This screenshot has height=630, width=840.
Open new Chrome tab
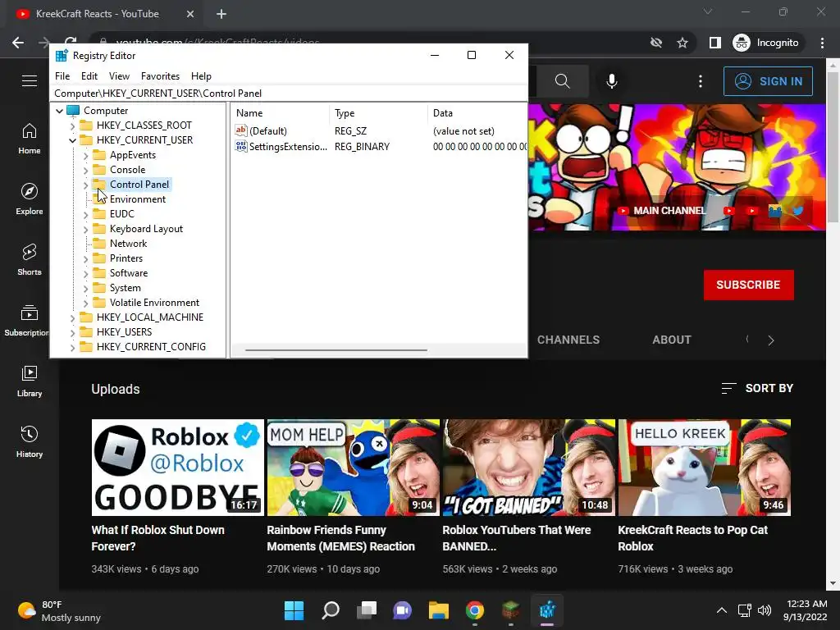221,14
